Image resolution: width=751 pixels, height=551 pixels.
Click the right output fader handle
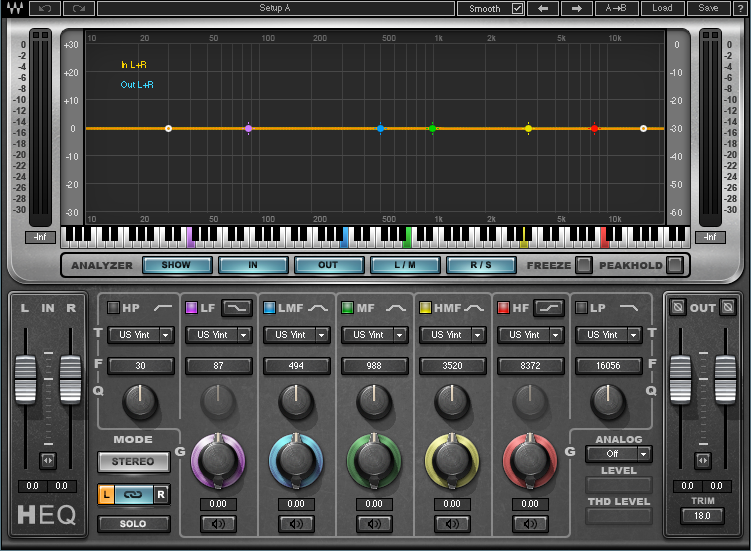[725, 379]
